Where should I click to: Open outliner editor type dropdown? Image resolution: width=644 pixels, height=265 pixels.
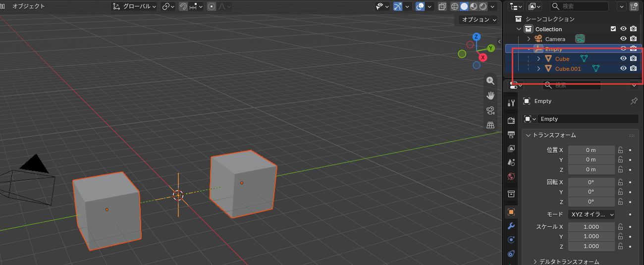[516, 6]
